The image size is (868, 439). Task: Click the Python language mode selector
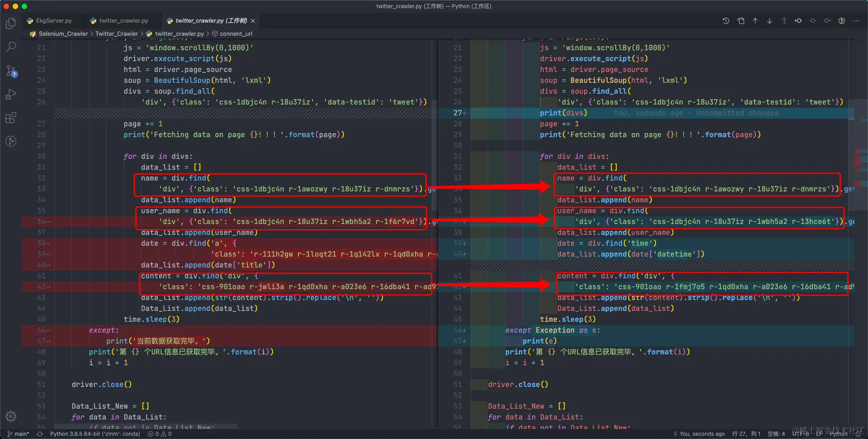[838, 434]
